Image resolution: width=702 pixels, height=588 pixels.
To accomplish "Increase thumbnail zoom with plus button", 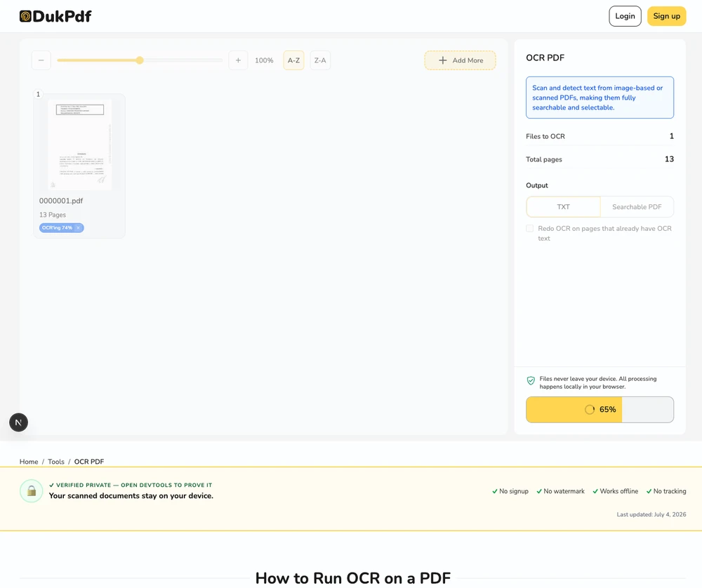I will [238, 60].
